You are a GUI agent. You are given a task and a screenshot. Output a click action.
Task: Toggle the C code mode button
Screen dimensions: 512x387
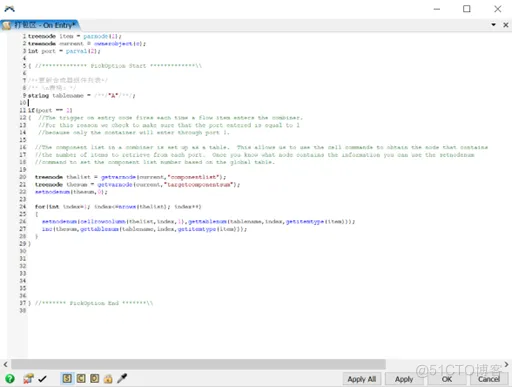click(81, 378)
